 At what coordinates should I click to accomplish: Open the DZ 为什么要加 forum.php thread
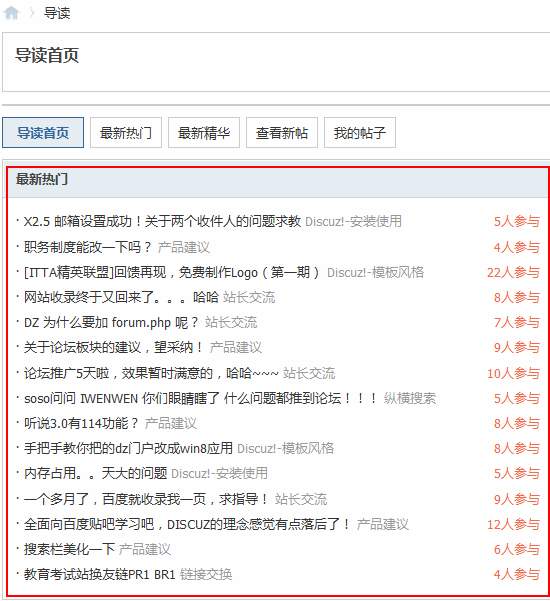click(x=111, y=322)
